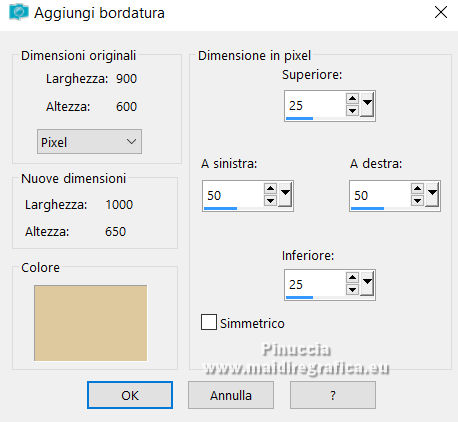Screen dimensions: 458x422
Task: Decrease the A sinistra value with down arrow
Action: [x=270, y=200]
